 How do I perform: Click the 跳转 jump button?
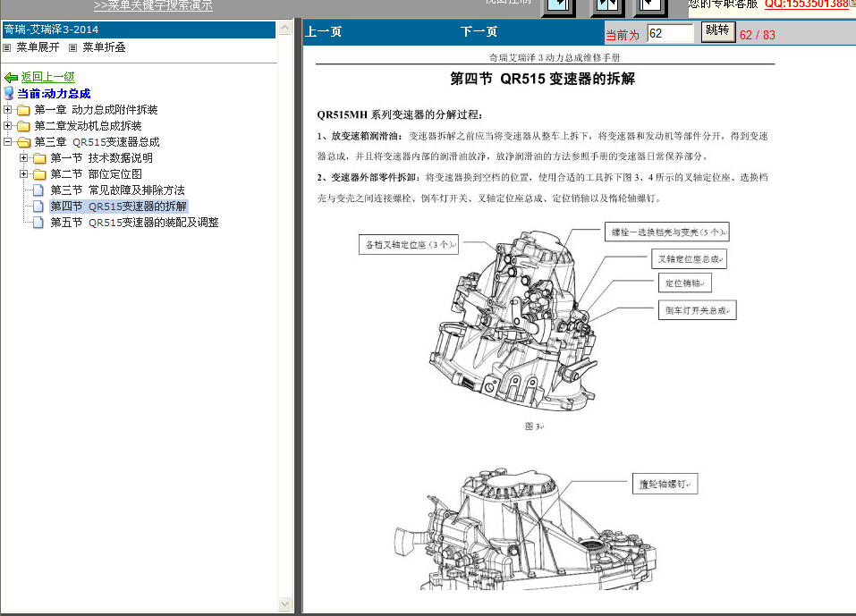click(x=718, y=31)
